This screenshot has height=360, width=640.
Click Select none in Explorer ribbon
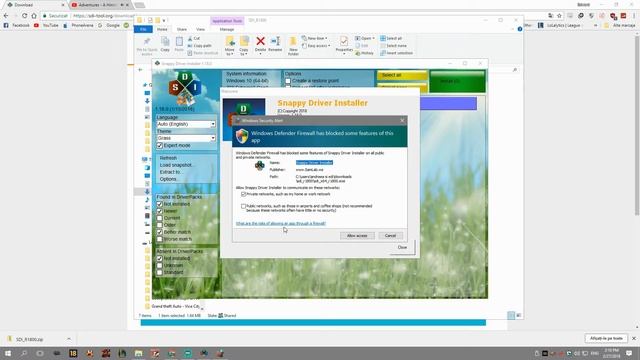[x=393, y=46]
